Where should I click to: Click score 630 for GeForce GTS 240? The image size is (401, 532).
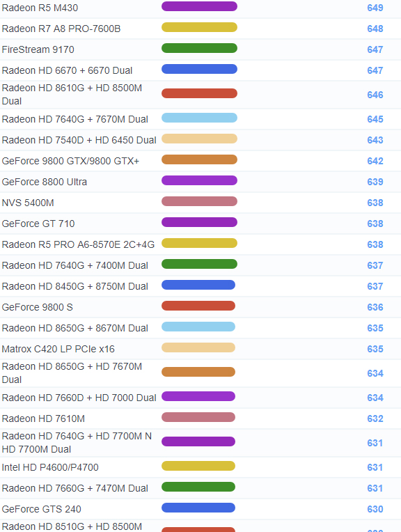click(375, 509)
